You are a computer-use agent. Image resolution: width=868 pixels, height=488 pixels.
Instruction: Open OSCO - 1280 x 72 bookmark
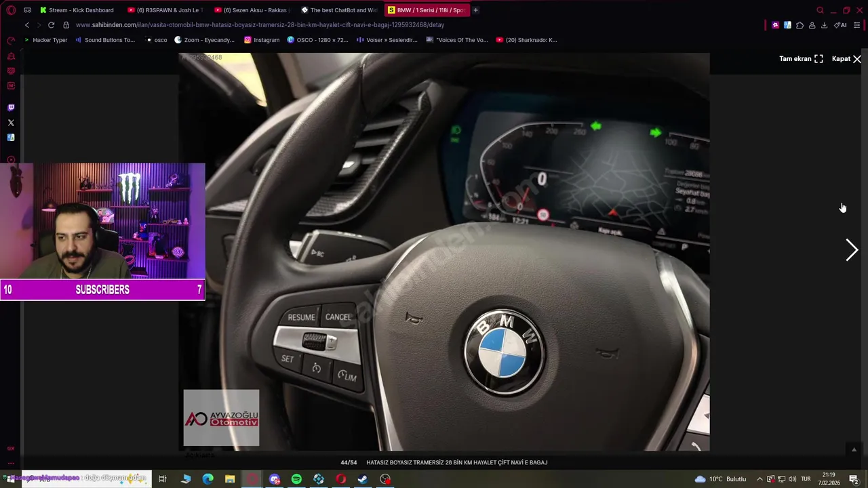pos(317,40)
